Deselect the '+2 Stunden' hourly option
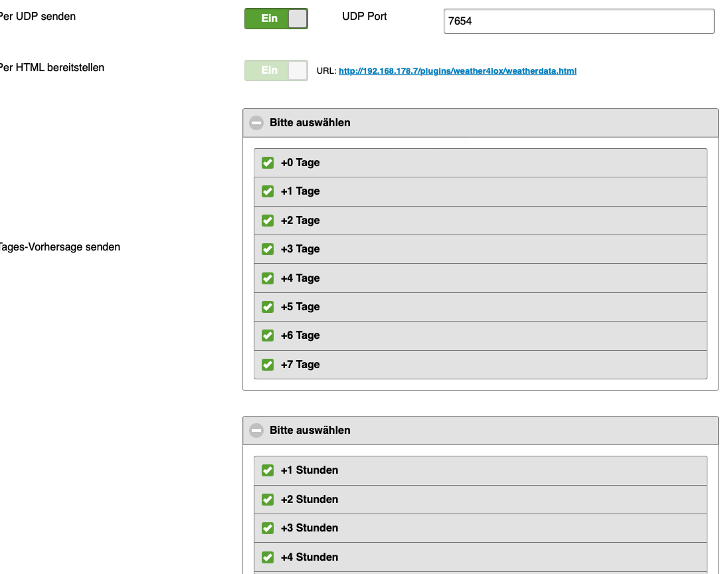Image resolution: width=728 pixels, height=574 pixels. 268,500
